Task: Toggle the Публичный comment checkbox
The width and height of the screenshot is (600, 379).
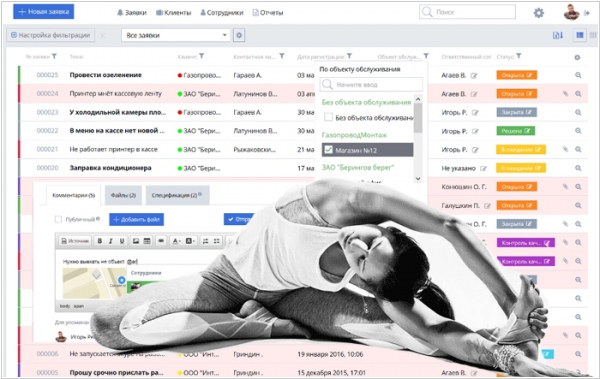Action: point(58,219)
